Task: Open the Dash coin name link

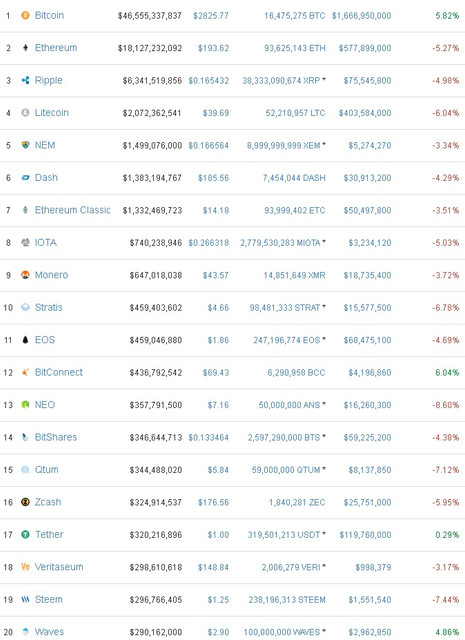Action: pyautogui.click(x=46, y=178)
